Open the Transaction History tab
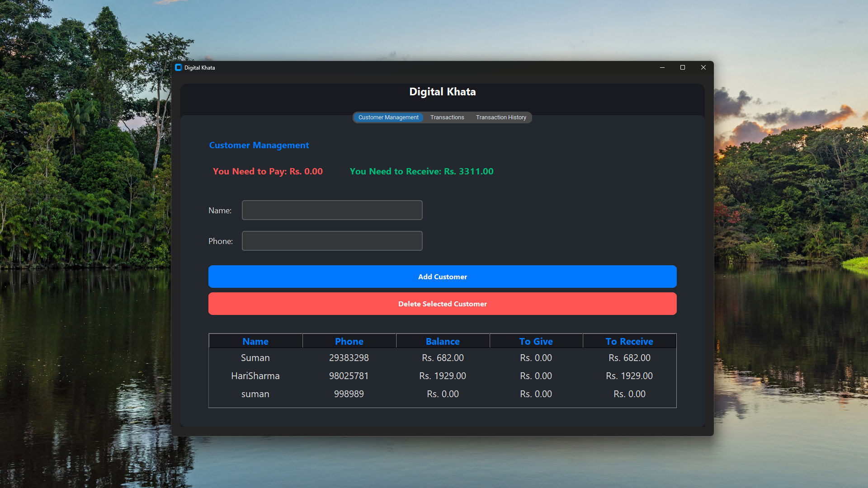This screenshot has height=488, width=868. [501, 117]
